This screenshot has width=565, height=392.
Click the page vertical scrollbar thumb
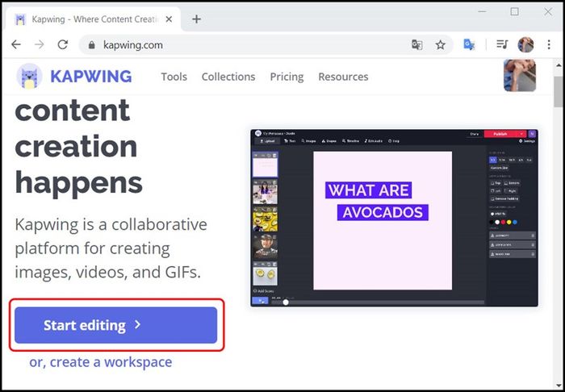(559, 91)
